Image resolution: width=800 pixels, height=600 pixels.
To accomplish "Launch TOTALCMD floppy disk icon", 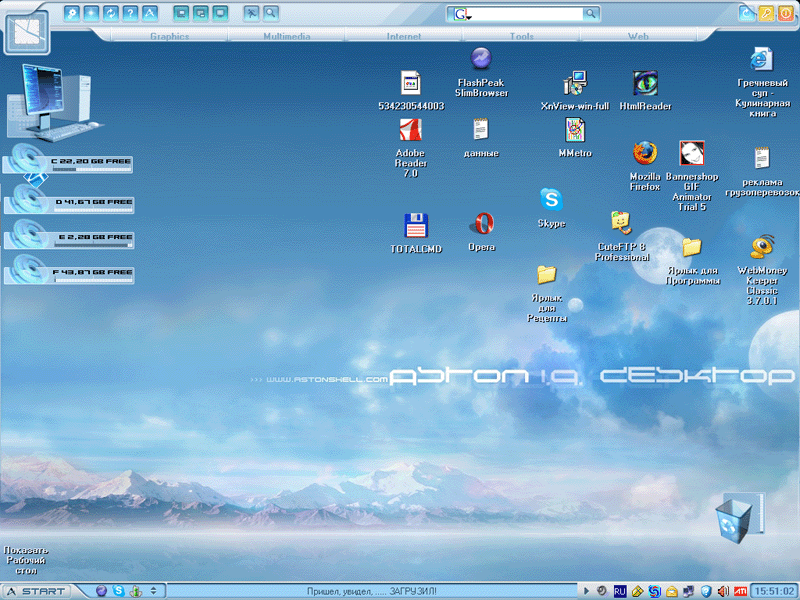I will coord(416,226).
